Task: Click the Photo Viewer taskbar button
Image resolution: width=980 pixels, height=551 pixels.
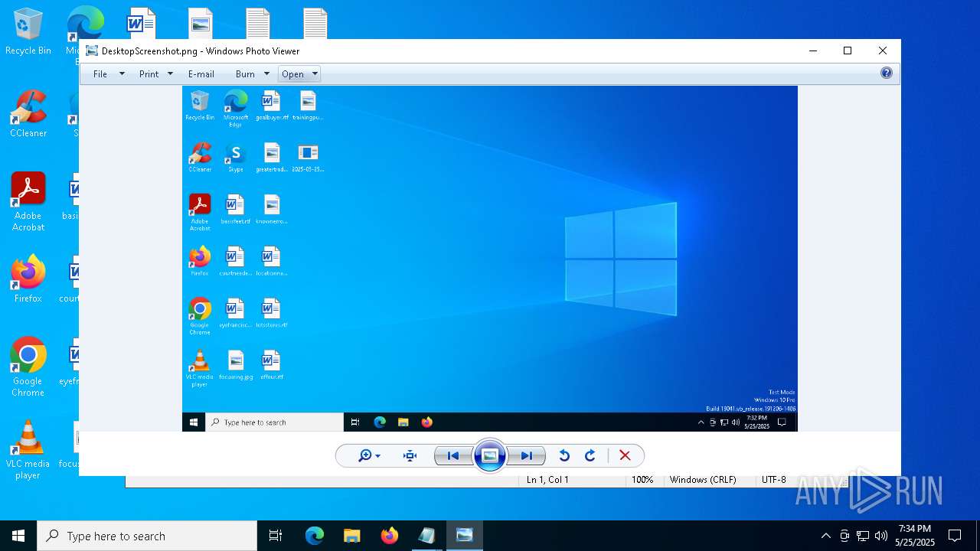Action: point(464,536)
